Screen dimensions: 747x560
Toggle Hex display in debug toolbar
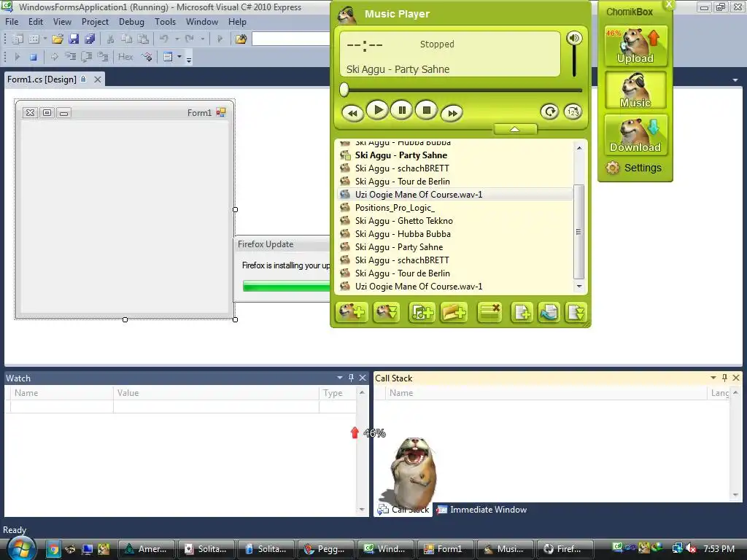pyautogui.click(x=125, y=57)
